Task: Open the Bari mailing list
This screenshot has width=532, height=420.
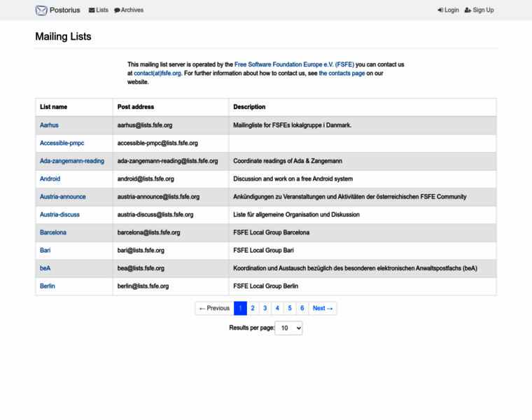Action: click(x=45, y=251)
